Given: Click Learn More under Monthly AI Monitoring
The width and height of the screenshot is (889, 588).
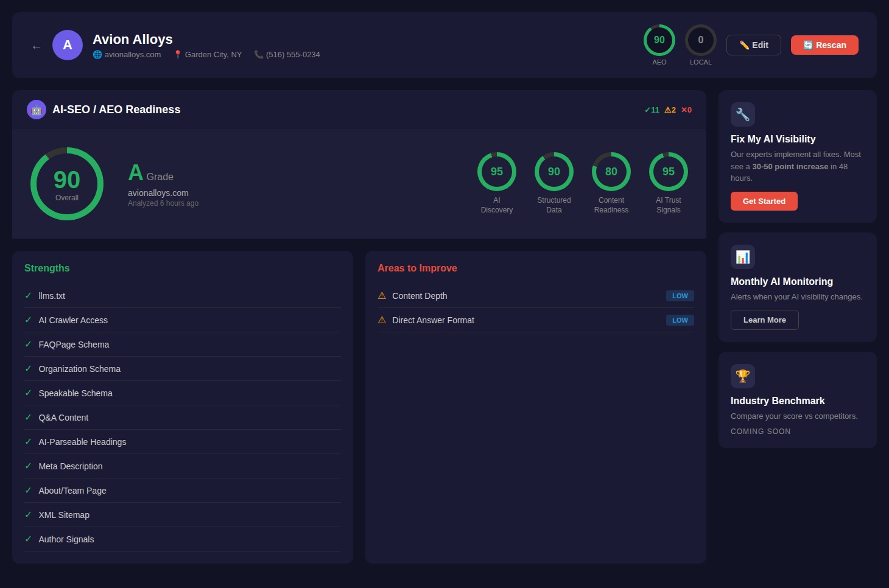Looking at the screenshot, I should [764, 320].
